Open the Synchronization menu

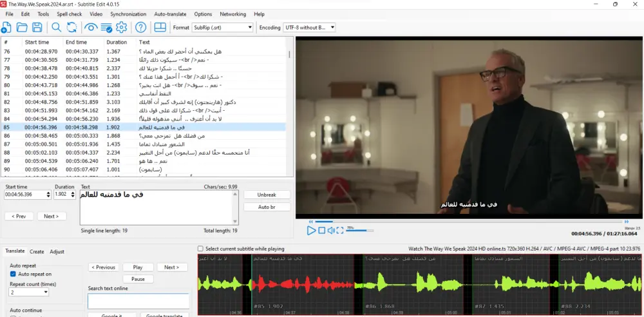tap(128, 14)
